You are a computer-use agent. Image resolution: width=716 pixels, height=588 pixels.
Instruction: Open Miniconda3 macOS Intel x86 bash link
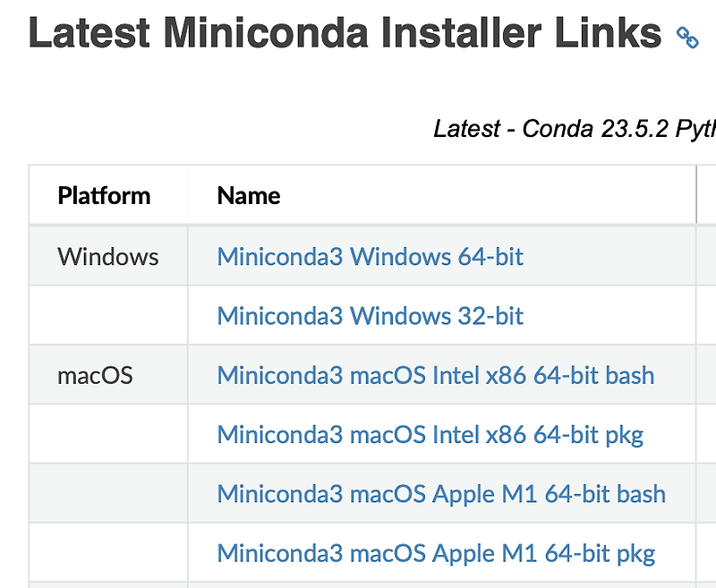point(435,375)
